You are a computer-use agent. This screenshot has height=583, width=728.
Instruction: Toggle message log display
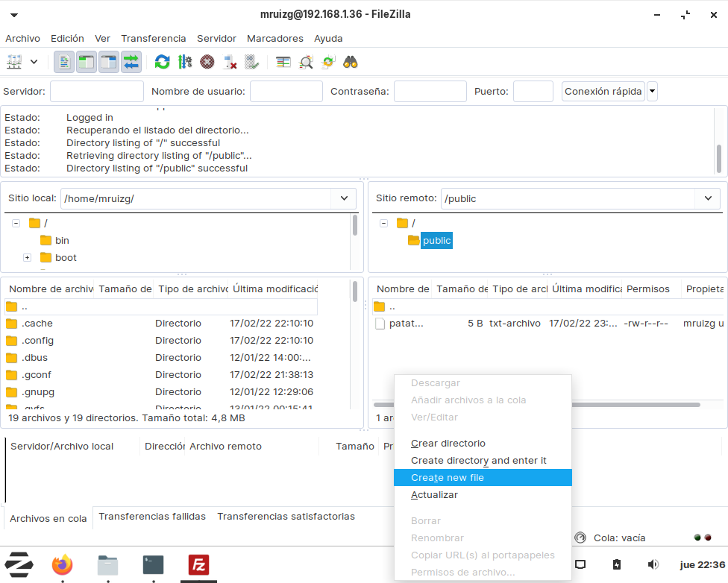click(x=65, y=62)
